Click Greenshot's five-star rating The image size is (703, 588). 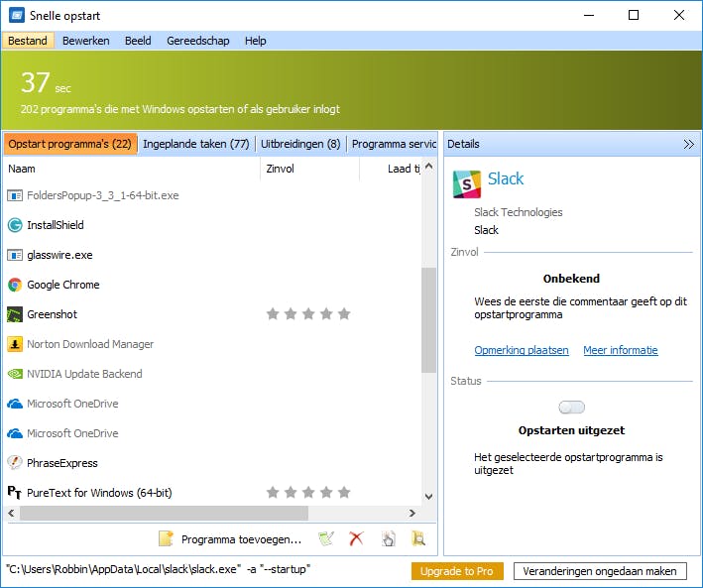click(308, 314)
